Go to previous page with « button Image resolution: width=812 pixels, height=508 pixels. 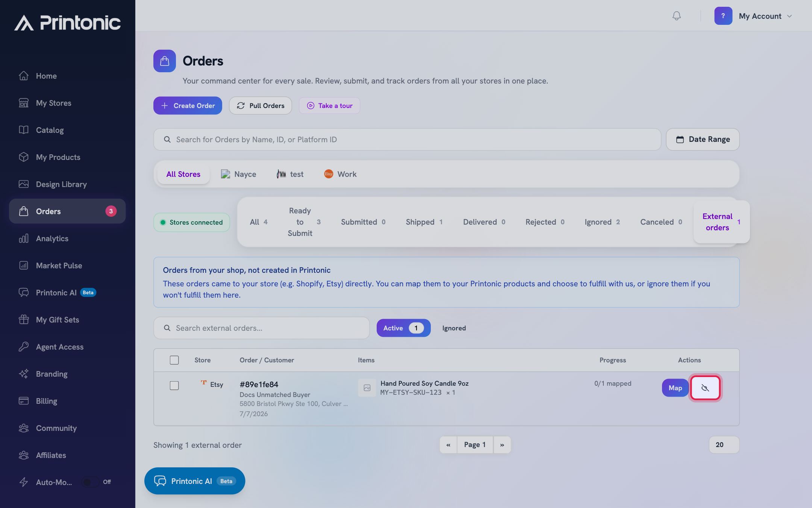pos(448,445)
